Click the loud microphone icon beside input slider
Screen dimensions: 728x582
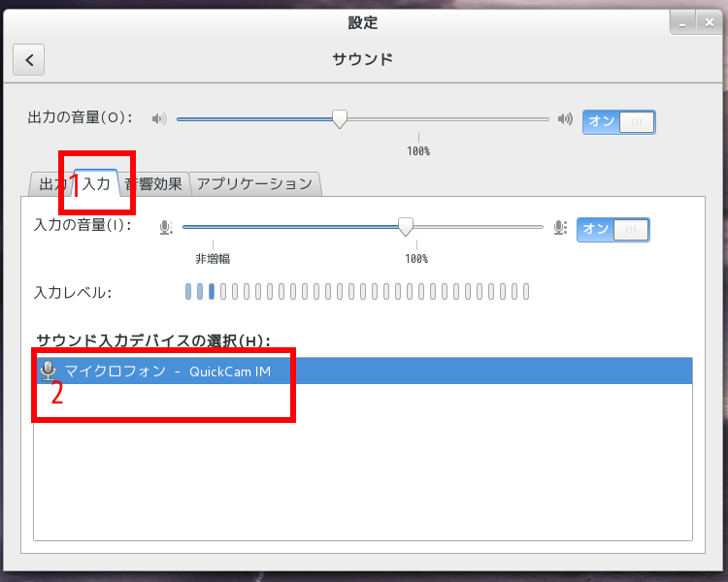[559, 228]
